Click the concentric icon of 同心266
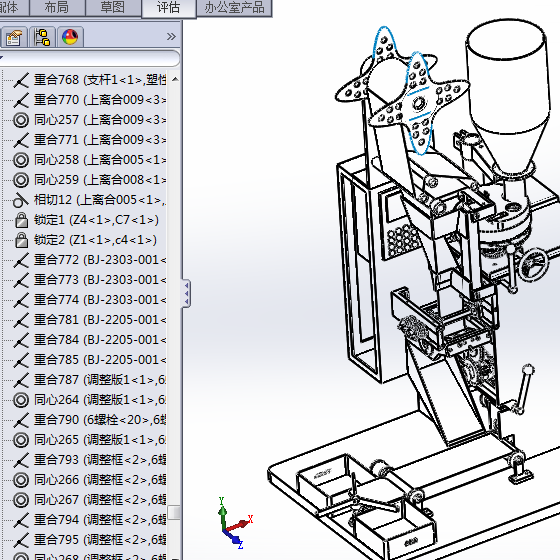 tap(21, 480)
